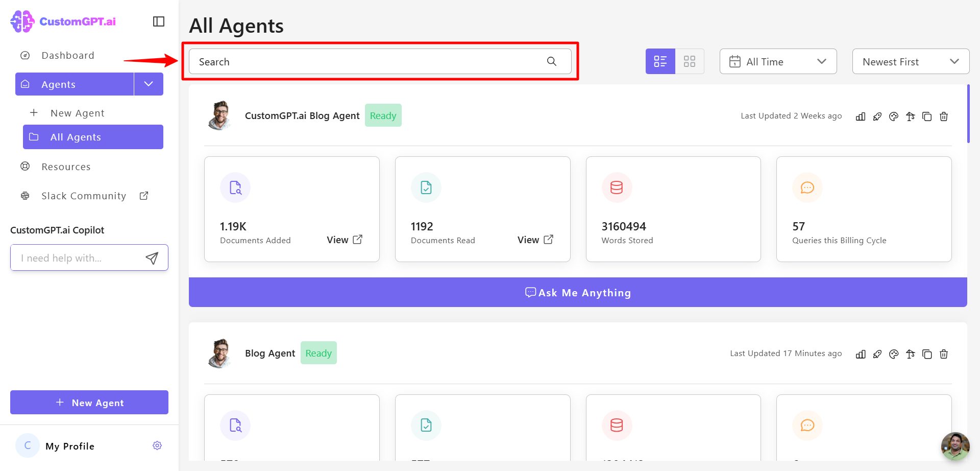Open palette customize icon for CustomGPT.ai Blog Agent

pos(894,116)
